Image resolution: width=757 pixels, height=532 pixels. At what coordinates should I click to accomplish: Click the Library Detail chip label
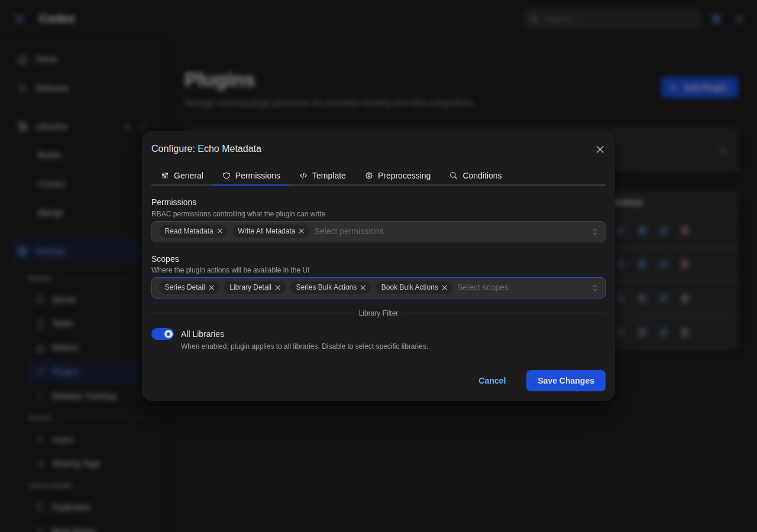click(x=250, y=287)
